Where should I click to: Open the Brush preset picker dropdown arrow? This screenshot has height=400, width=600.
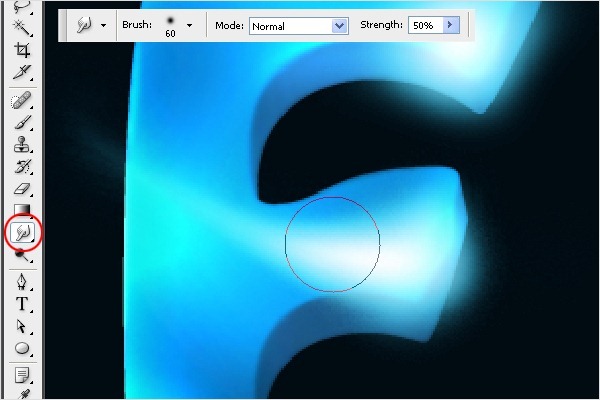coord(189,24)
